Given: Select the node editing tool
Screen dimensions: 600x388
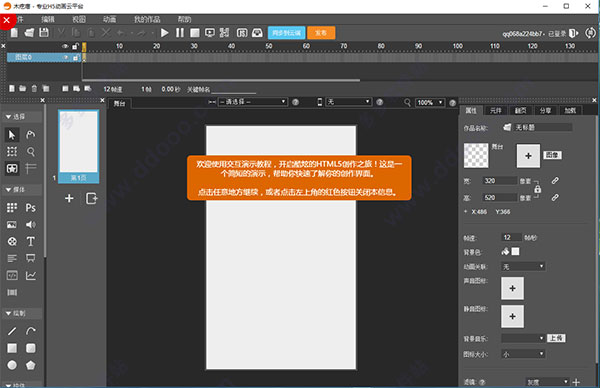Looking at the screenshot, I should pyautogui.click(x=31, y=135).
